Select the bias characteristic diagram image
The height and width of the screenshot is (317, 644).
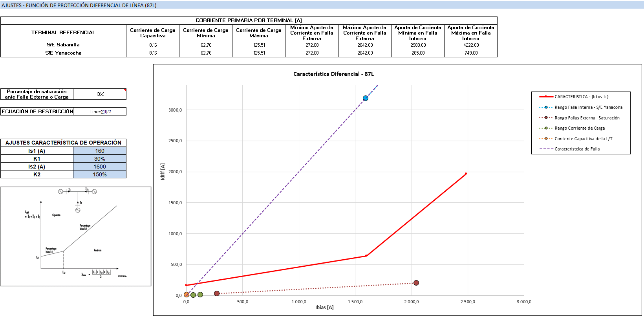click(76, 236)
